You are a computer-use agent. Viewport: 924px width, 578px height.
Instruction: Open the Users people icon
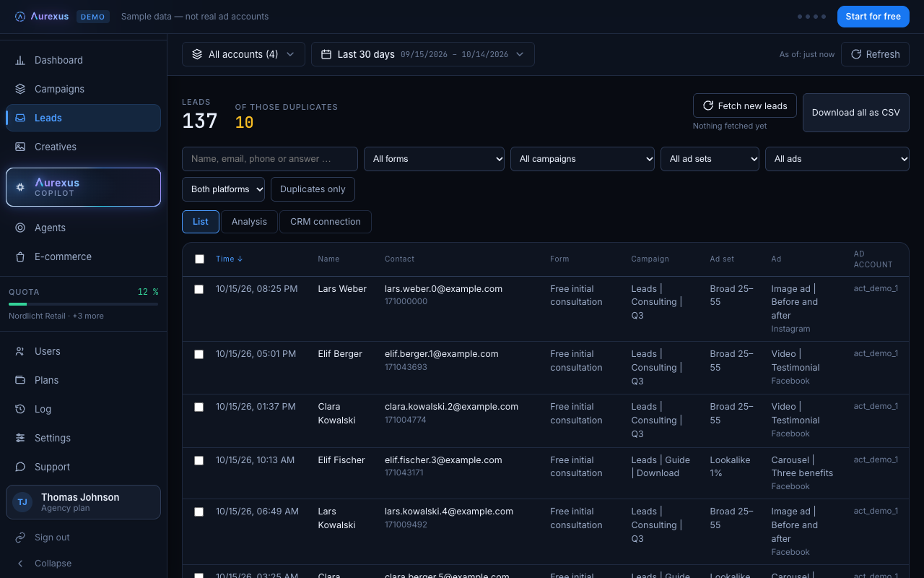point(20,351)
